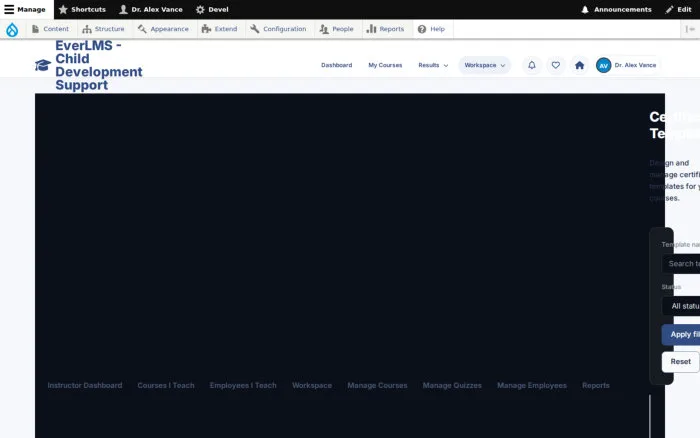The width and height of the screenshot is (700, 438).
Task: Click the AV user avatar
Action: (604, 65)
